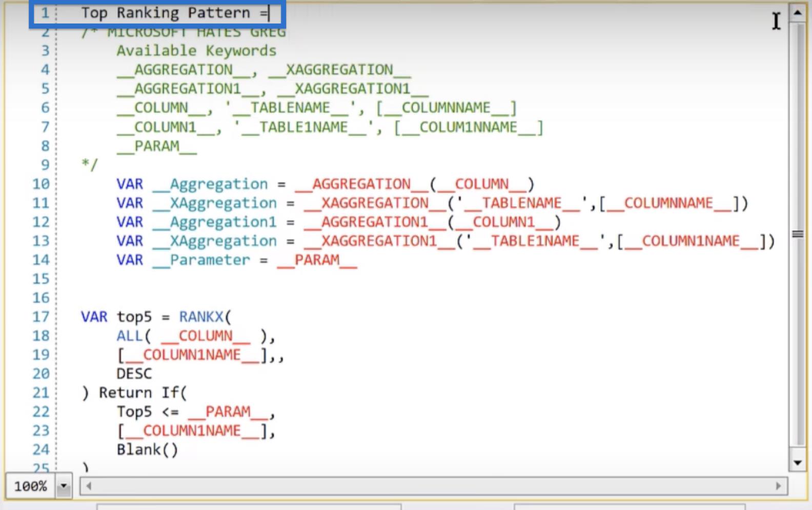Viewport: 812px width, 510px height.
Task: Click '[__COLUMN1NAME__],' on line 23
Action: click(x=196, y=430)
